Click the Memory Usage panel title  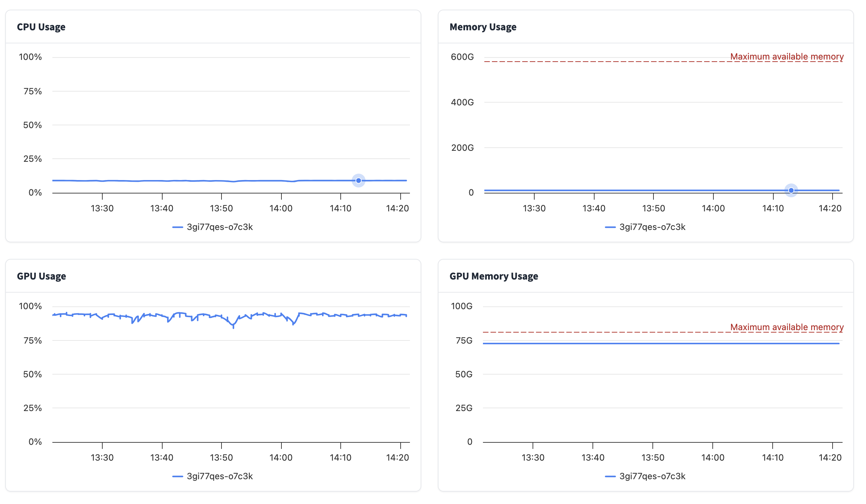pyautogui.click(x=483, y=27)
